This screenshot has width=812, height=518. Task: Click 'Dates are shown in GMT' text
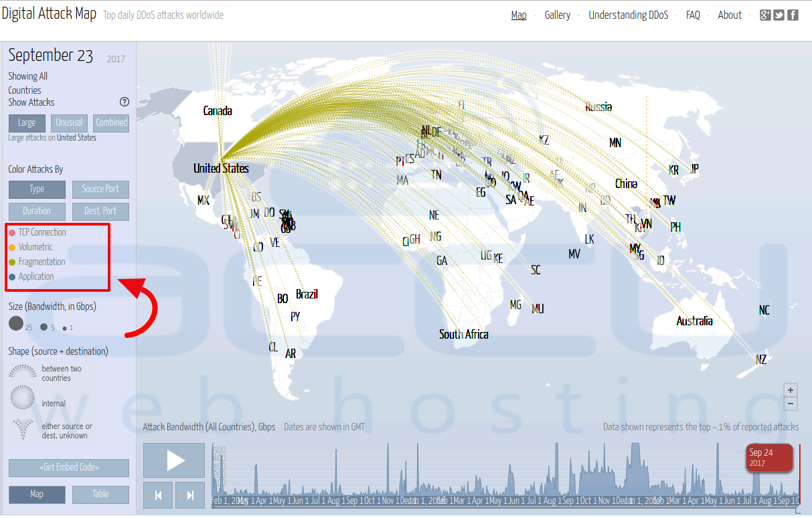(325, 427)
